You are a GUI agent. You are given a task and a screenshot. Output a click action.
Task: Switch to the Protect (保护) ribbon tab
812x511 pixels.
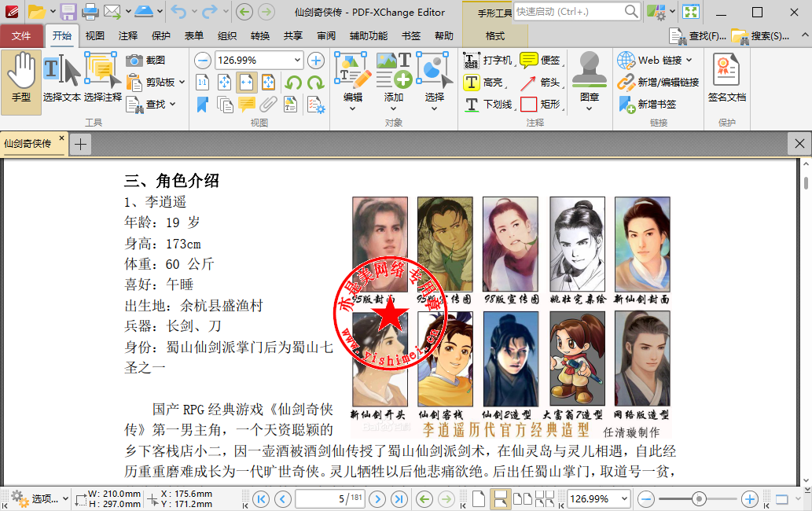tap(160, 35)
